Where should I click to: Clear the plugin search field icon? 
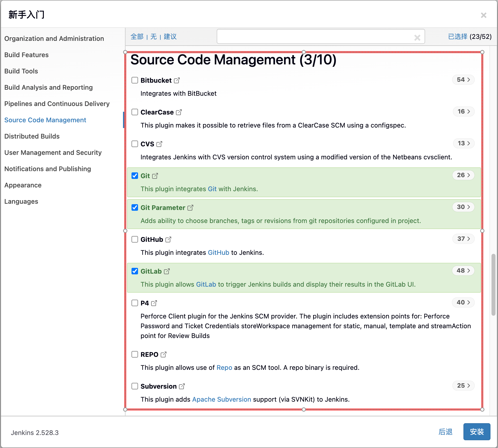(x=417, y=38)
